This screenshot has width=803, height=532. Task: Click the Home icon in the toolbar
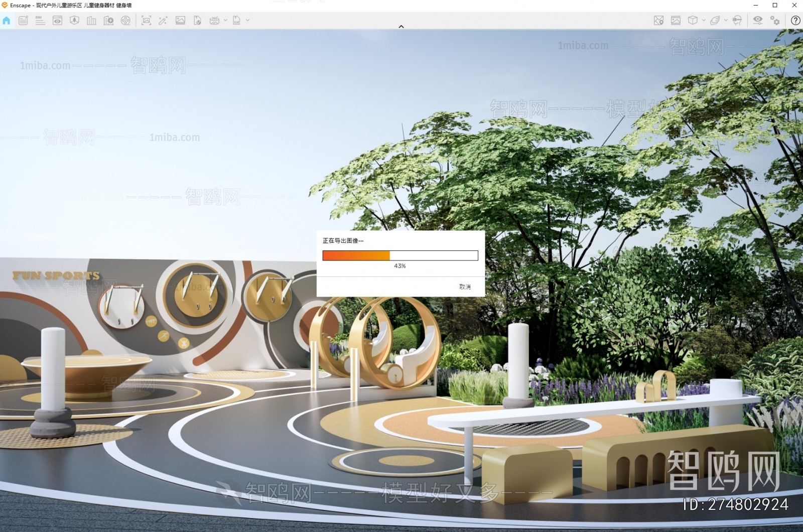[7, 21]
